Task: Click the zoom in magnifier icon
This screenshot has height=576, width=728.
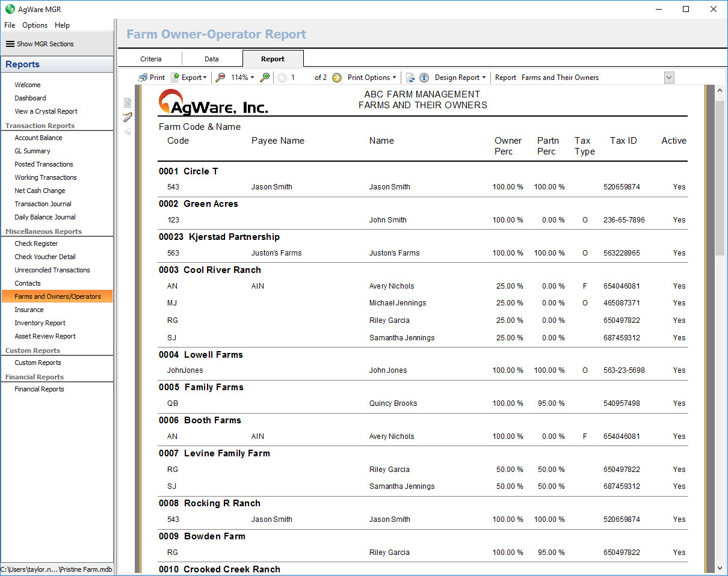Action: pos(265,78)
